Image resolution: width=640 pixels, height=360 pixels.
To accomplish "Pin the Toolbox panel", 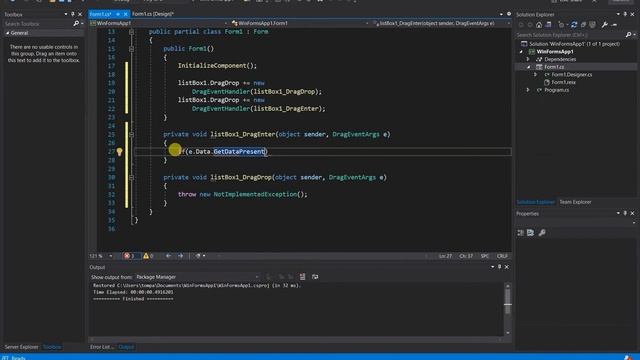I will coord(73,14).
